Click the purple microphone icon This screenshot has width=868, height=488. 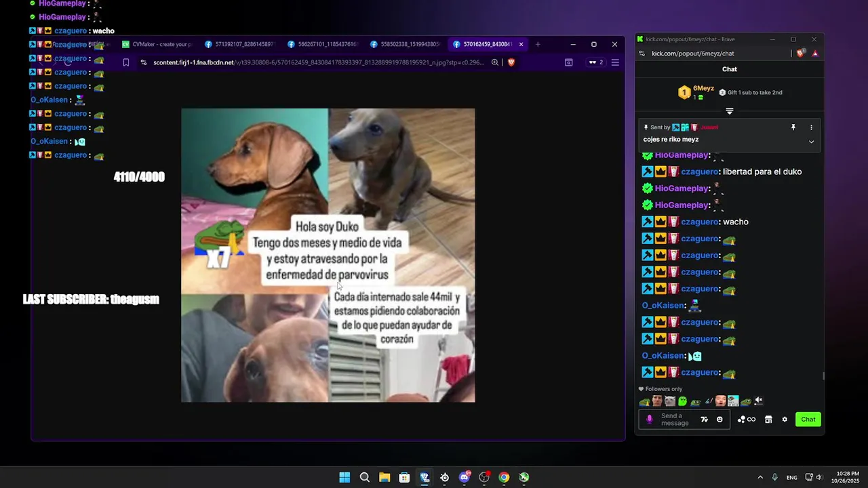pos(649,420)
